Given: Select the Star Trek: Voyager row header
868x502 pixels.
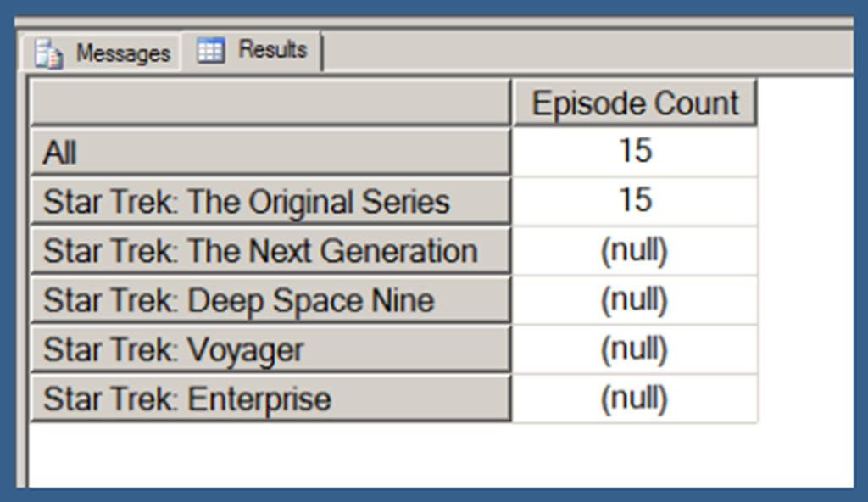Looking at the screenshot, I should [x=270, y=349].
